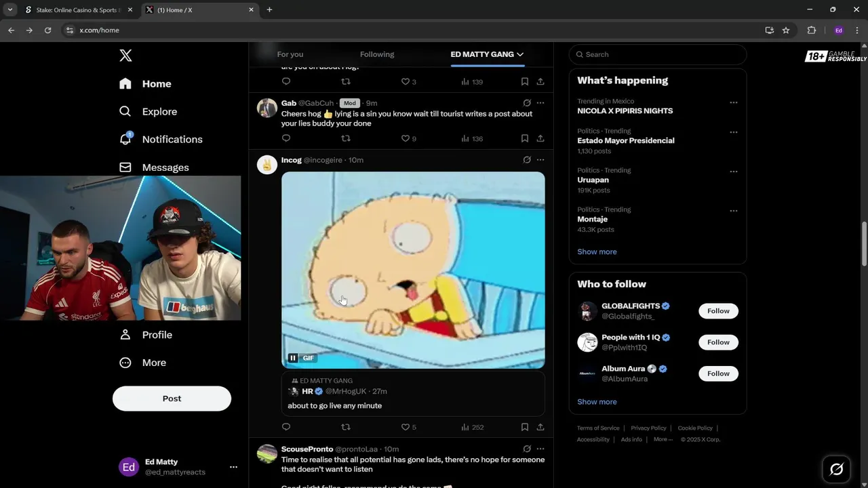Open more options on Incog's post

click(540, 160)
